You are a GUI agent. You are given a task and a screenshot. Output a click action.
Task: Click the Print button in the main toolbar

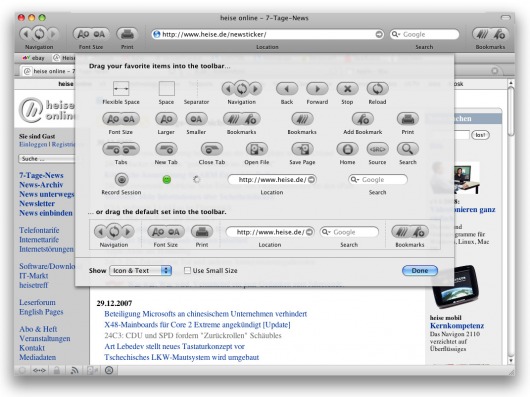[127, 34]
